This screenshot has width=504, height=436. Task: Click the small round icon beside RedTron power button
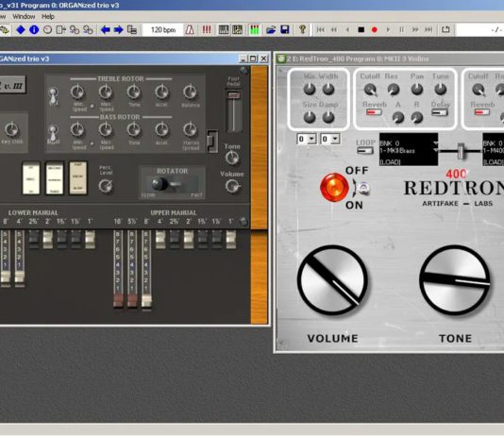(363, 188)
